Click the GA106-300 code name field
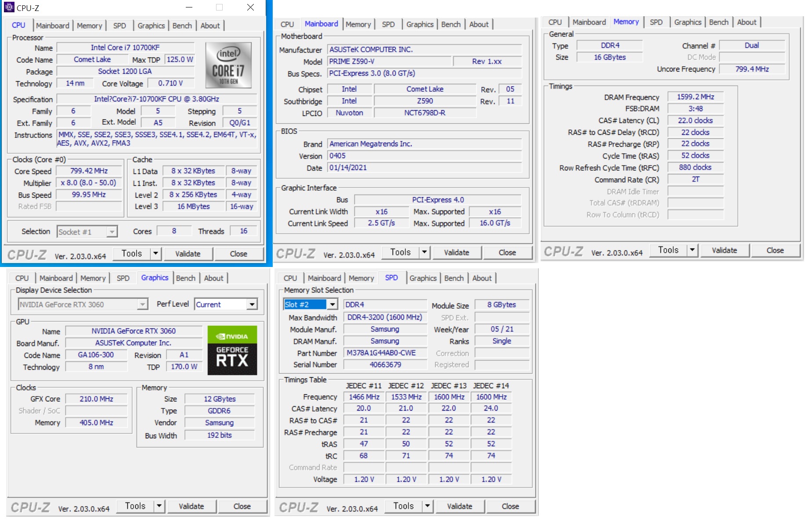This screenshot has height=523, width=812. (x=96, y=355)
